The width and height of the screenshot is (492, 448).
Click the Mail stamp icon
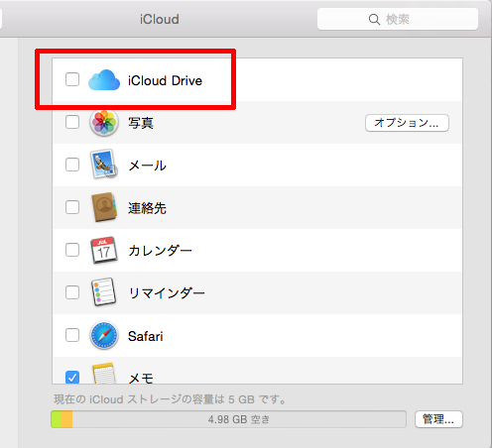pos(104,165)
